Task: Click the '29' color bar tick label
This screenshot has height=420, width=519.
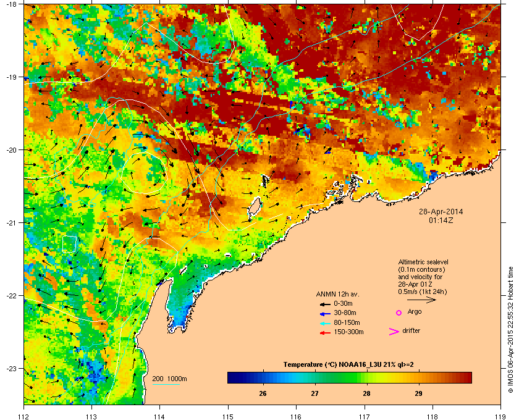Action: (x=418, y=393)
